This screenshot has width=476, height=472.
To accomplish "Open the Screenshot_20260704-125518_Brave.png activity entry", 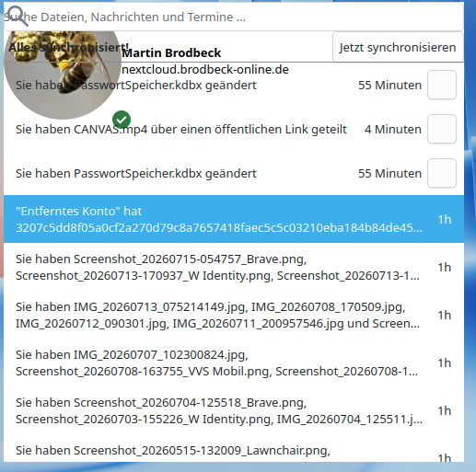I will click(234, 410).
